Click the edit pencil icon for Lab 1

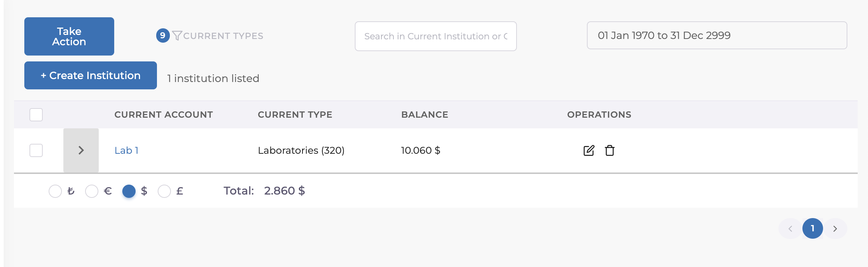point(589,150)
